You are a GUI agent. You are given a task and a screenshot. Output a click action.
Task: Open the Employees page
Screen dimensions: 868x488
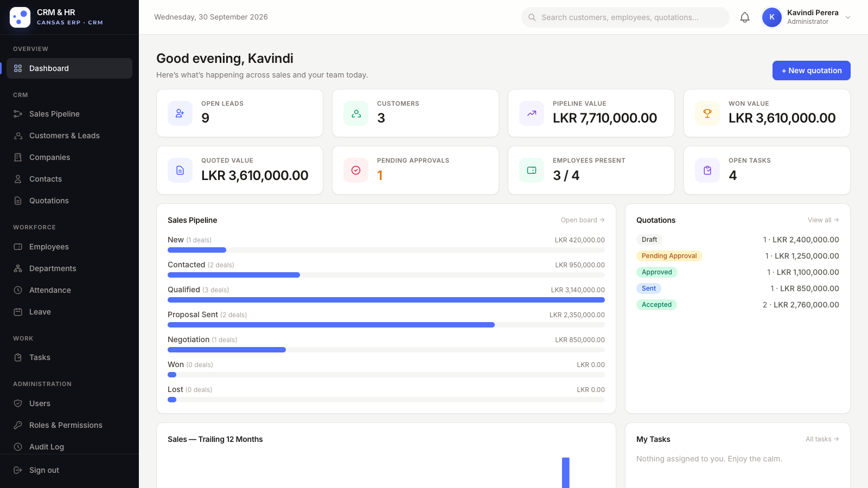[x=69, y=247]
